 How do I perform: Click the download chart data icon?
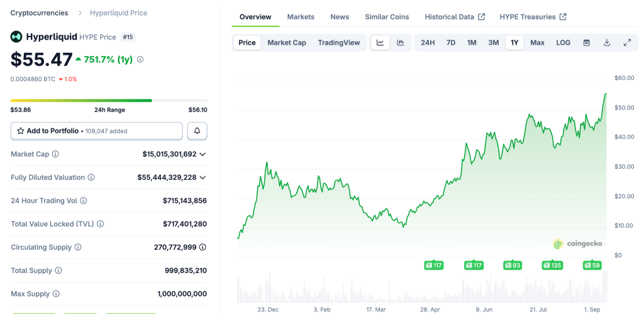tap(607, 43)
